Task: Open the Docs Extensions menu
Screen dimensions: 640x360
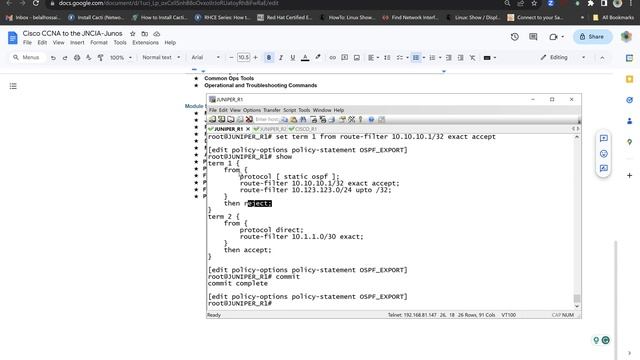Action: point(145,42)
